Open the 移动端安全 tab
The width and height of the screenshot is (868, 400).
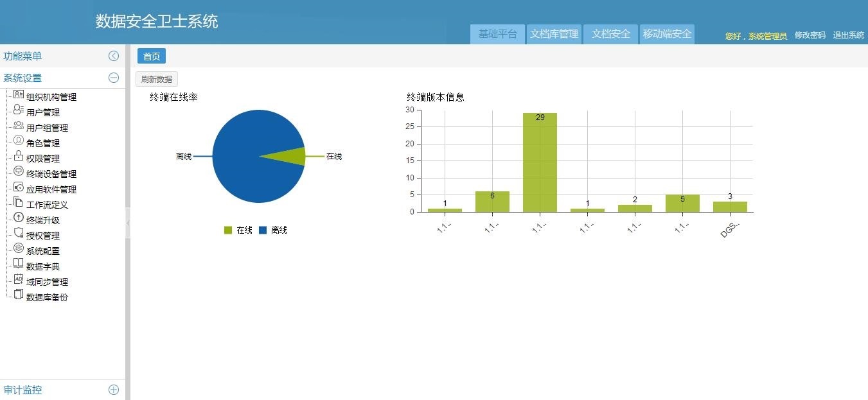667,34
